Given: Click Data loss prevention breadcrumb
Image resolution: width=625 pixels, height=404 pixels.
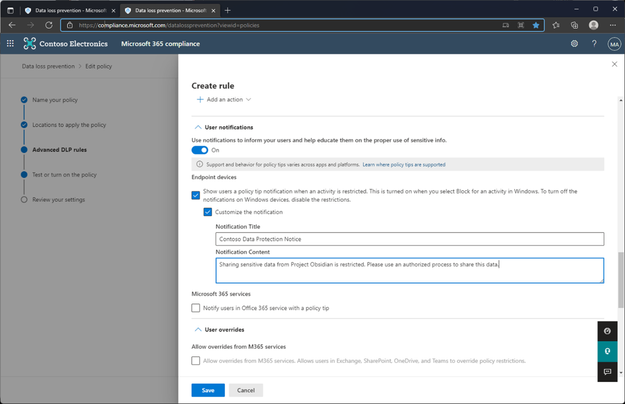Looking at the screenshot, I should click(x=48, y=66).
